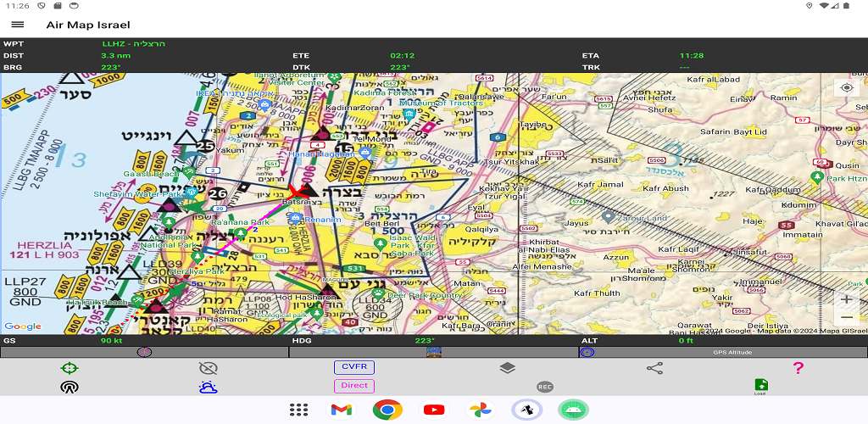Open Gmail from the taskbar
This screenshot has width=868, height=424.
click(341, 410)
